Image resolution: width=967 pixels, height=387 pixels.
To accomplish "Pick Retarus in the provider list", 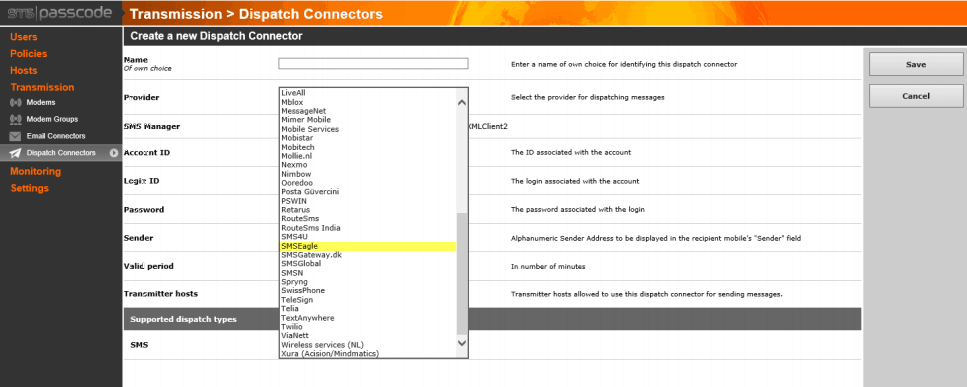I will (x=295, y=210).
